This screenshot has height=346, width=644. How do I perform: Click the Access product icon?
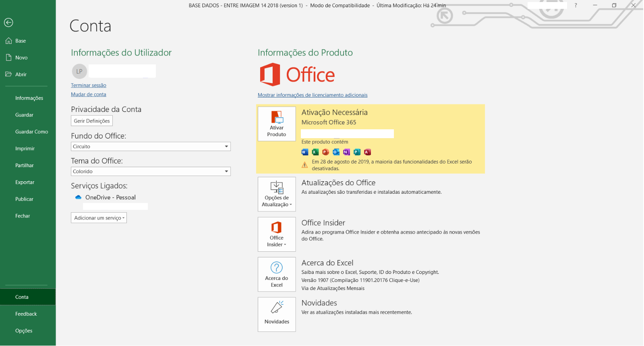point(368,152)
